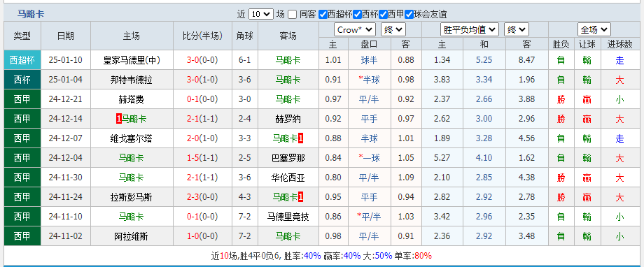Viewport: 644px width, 267px height.
Task: Click the 让球 column header
Action: tap(587, 44)
